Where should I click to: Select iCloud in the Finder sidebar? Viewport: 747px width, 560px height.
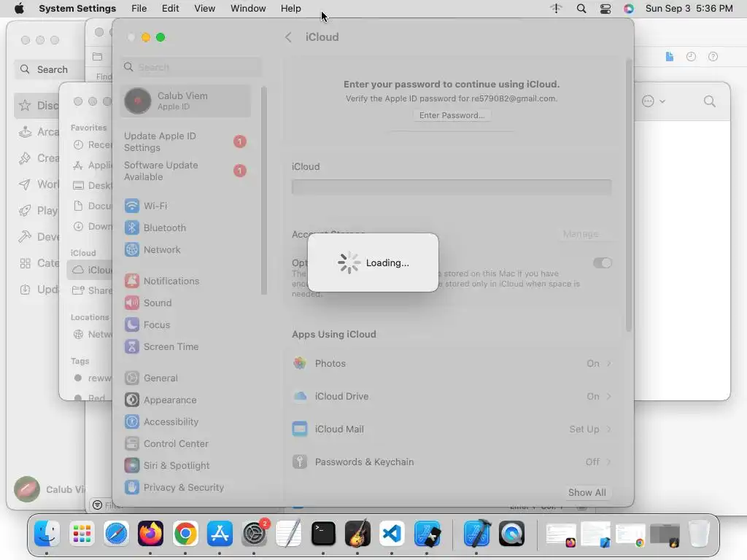click(x=91, y=270)
